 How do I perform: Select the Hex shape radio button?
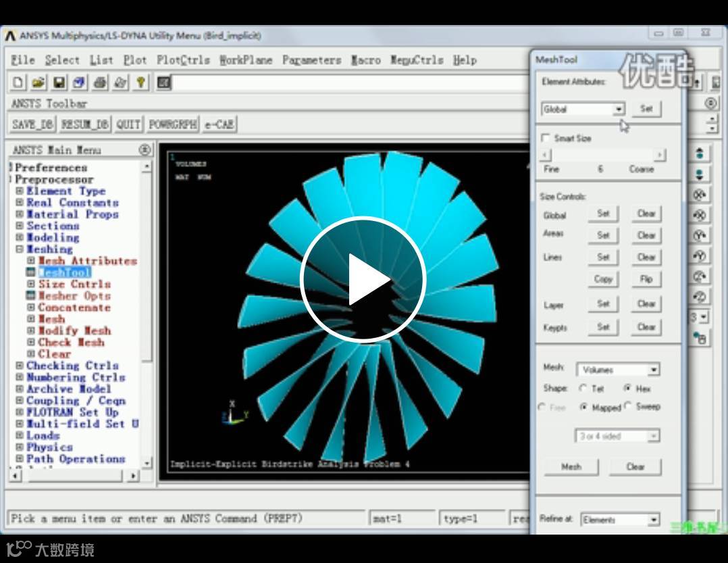628,387
